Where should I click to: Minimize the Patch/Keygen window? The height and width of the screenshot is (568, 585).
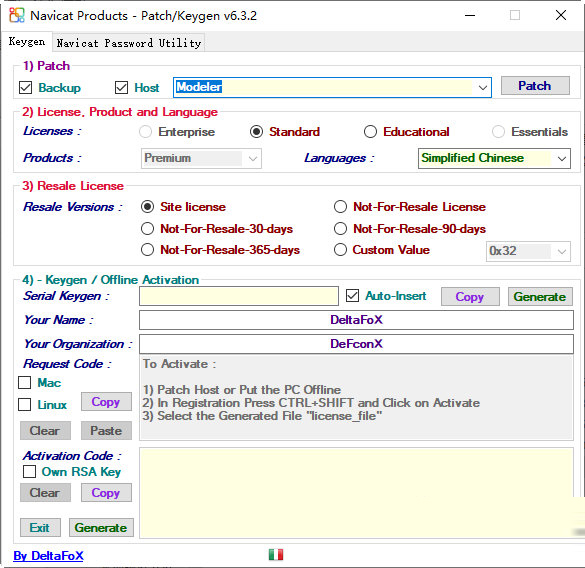pyautogui.click(x=470, y=15)
